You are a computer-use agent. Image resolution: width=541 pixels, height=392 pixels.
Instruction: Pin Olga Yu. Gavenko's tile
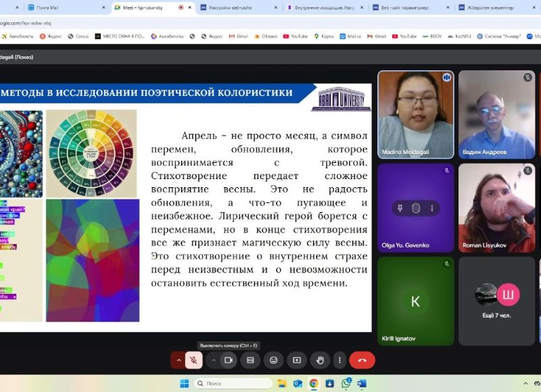pos(400,207)
